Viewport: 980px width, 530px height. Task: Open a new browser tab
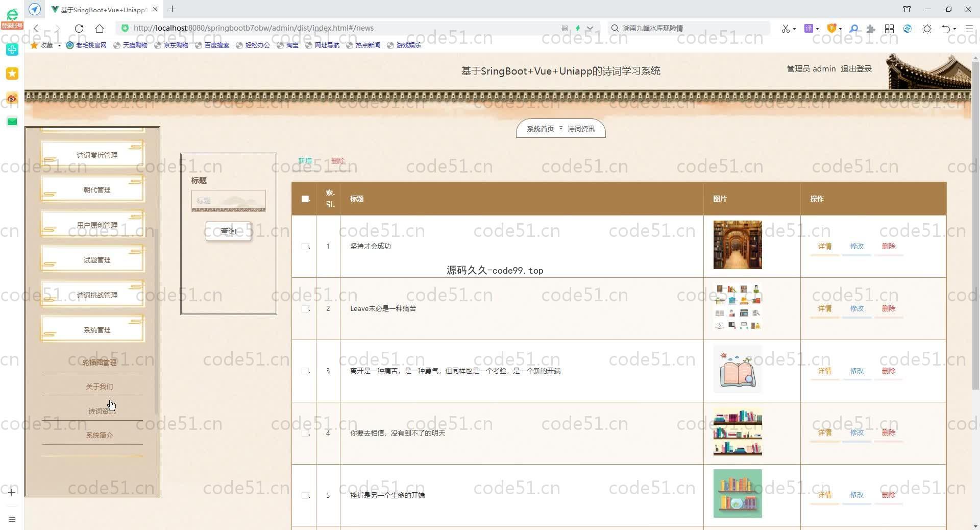(x=173, y=9)
